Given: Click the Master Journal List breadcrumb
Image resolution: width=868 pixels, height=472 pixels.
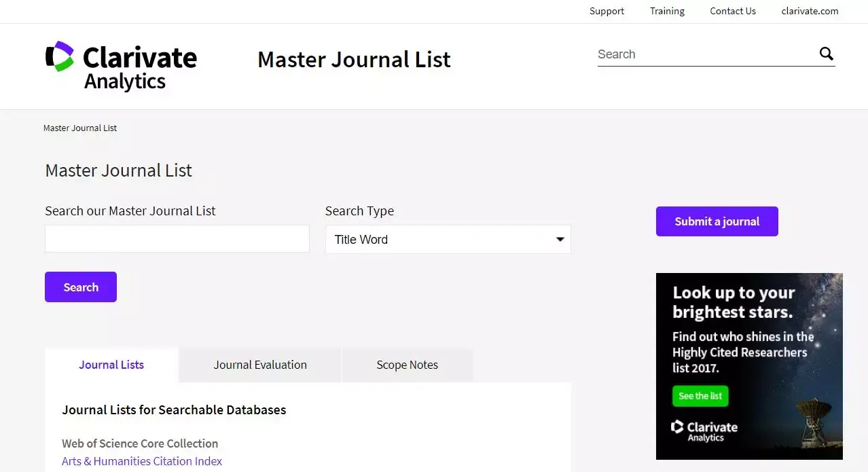Looking at the screenshot, I should tap(80, 128).
